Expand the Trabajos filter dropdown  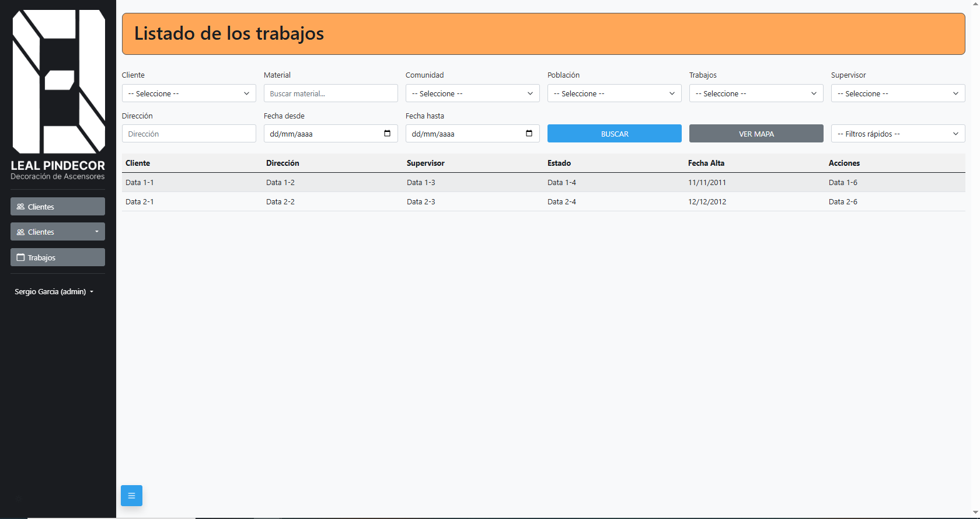pyautogui.click(x=756, y=93)
